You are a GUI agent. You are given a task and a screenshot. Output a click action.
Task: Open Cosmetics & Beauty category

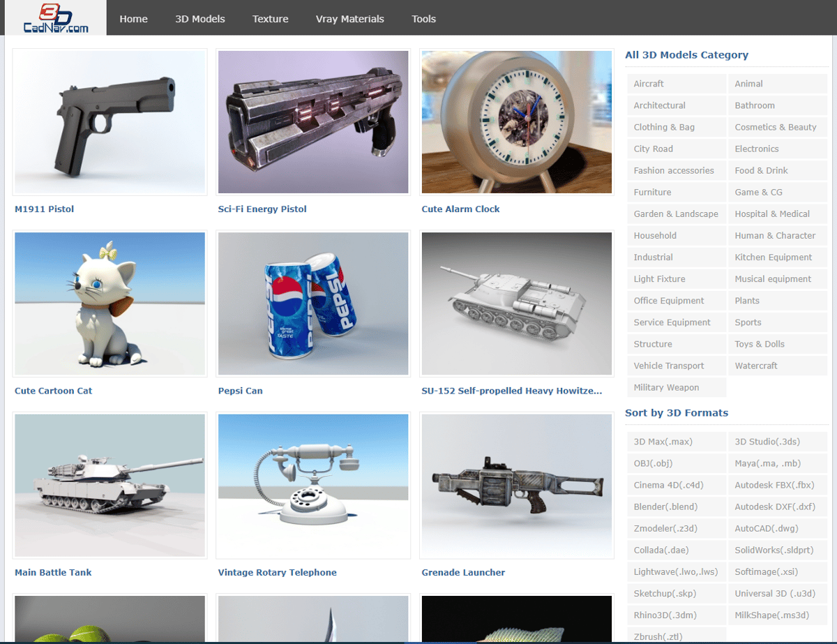click(778, 127)
